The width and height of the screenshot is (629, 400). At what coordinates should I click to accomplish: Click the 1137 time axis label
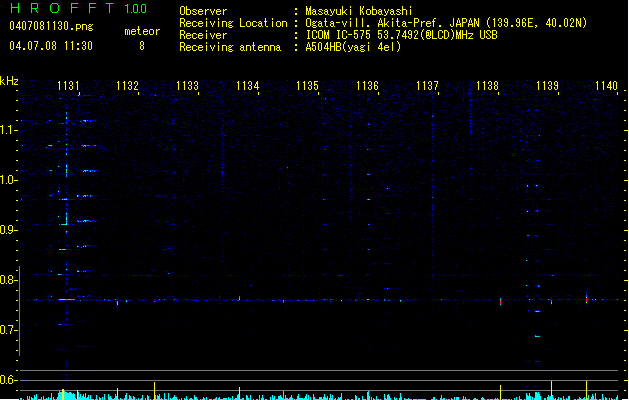coord(427,85)
